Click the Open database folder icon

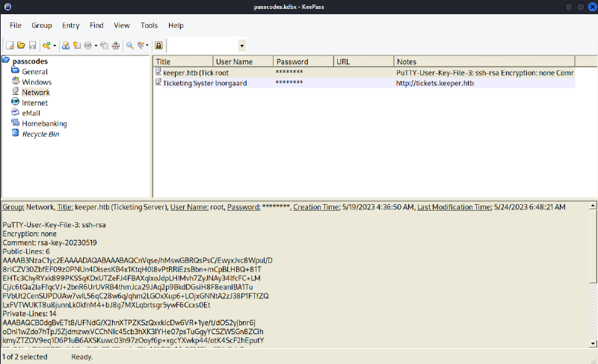pos(21,46)
